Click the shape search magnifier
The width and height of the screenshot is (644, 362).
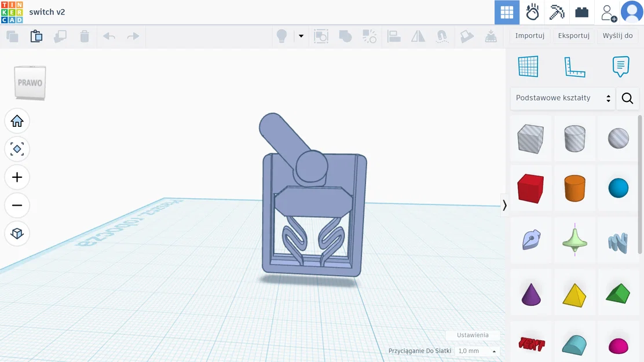pos(627,98)
